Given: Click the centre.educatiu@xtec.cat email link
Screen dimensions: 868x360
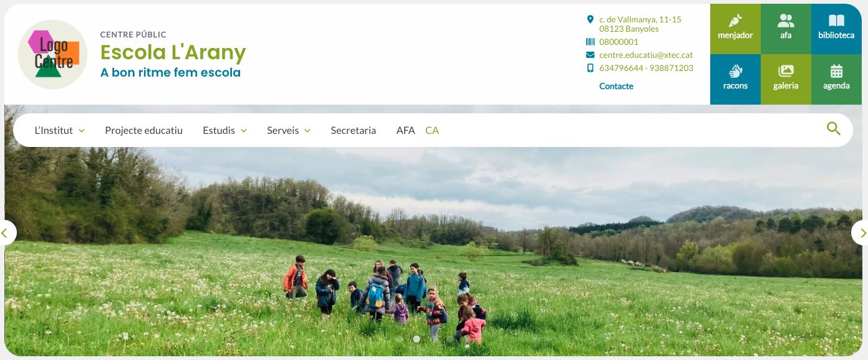Looking at the screenshot, I should tap(646, 55).
